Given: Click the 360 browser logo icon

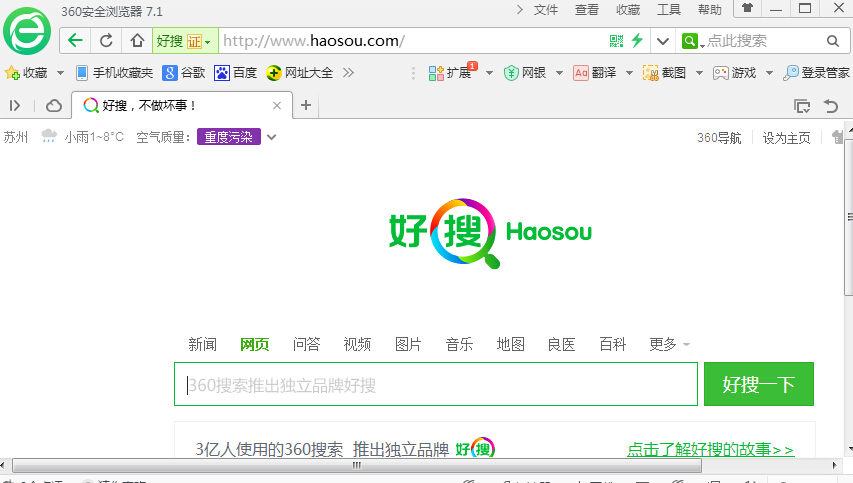Looking at the screenshot, I should tap(27, 31).
